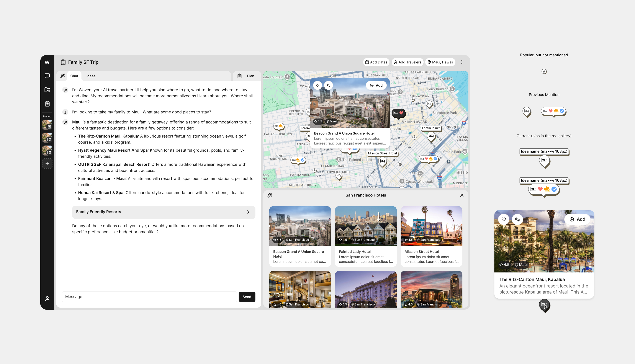Toggle the heart favorite on Ritz-Carlton Maui card
The image size is (635, 364).
pos(504,219)
